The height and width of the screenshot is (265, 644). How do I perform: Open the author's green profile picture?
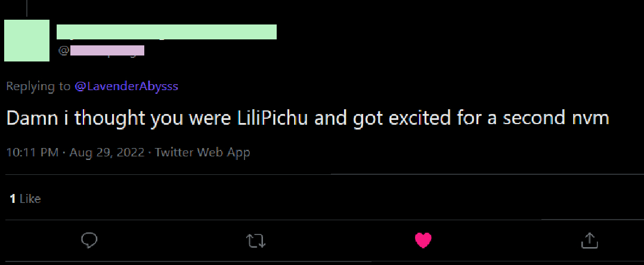pyautogui.click(x=27, y=41)
